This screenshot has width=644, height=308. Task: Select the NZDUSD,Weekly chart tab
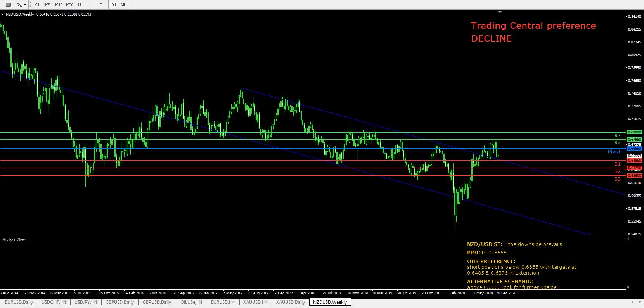click(x=330, y=302)
